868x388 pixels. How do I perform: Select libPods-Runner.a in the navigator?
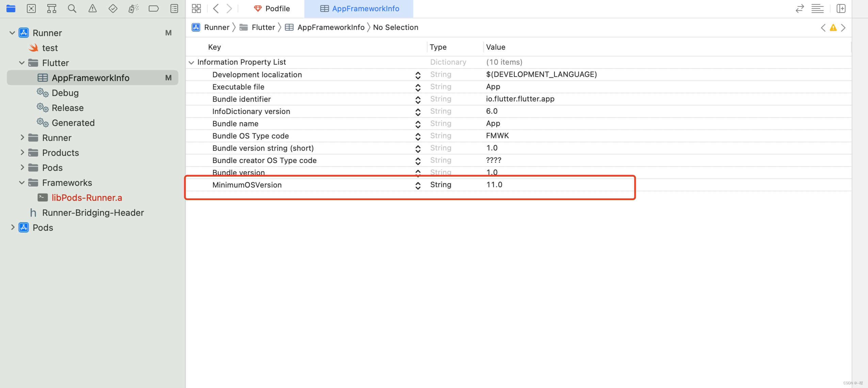coord(87,197)
